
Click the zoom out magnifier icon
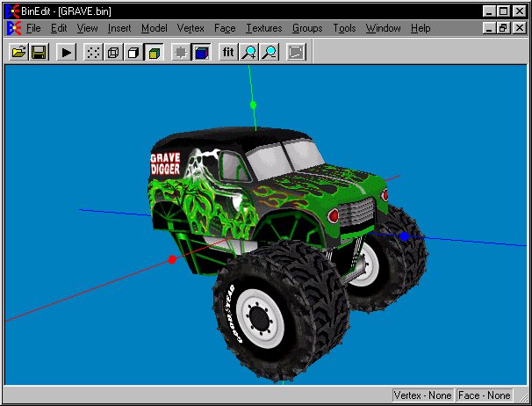pyautogui.click(x=269, y=53)
